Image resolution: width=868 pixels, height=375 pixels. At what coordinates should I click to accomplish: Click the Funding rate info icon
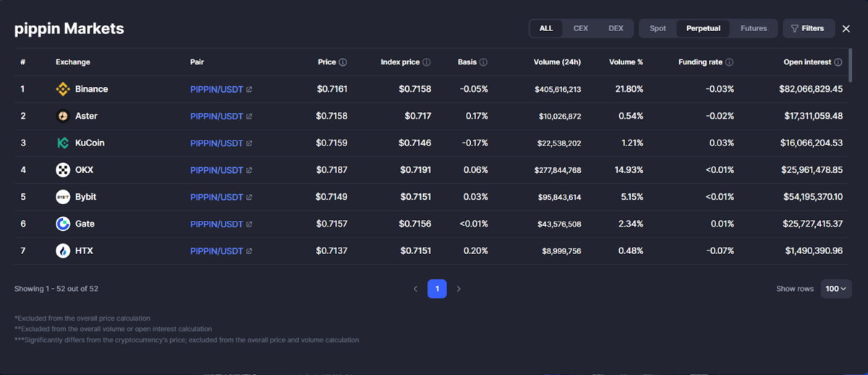pos(729,62)
